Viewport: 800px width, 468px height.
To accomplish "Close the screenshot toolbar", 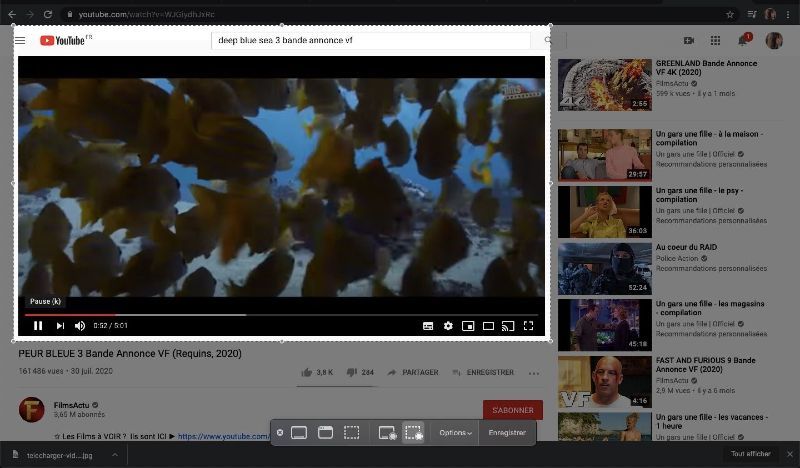I will click(x=280, y=432).
